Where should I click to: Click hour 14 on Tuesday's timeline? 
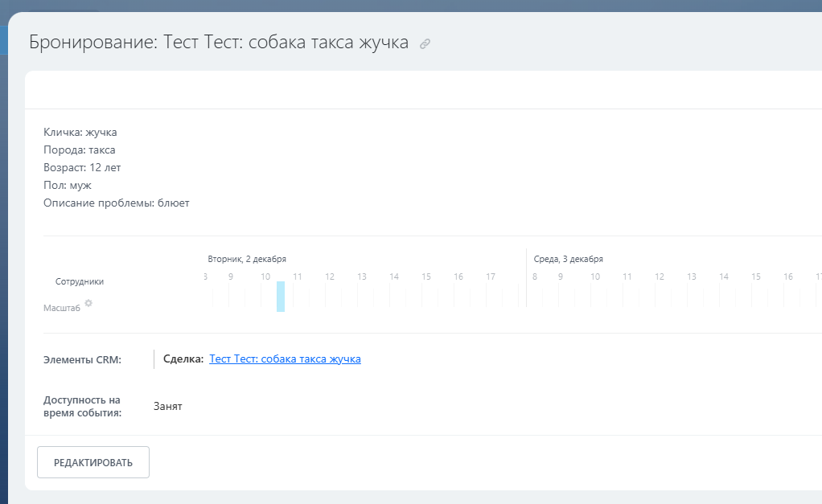pyautogui.click(x=394, y=277)
